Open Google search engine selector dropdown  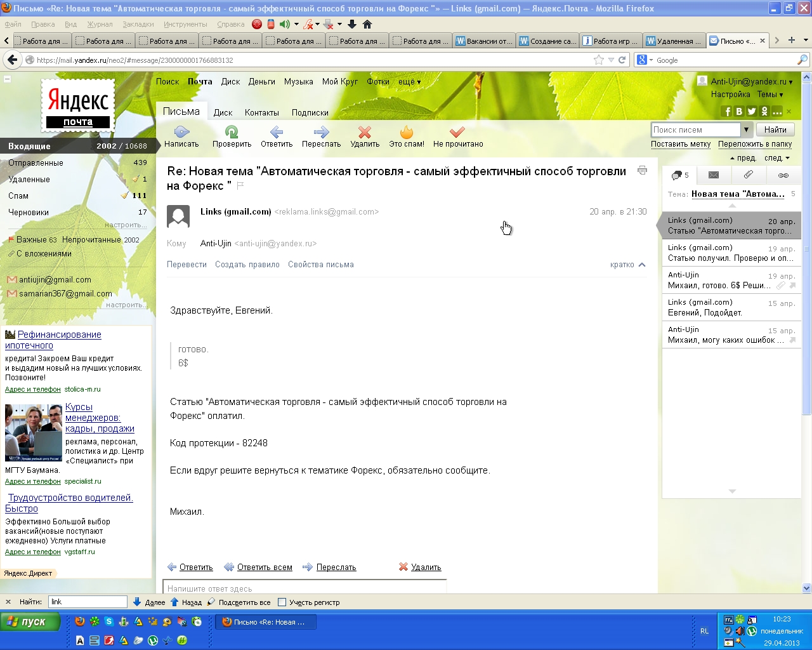tap(645, 60)
